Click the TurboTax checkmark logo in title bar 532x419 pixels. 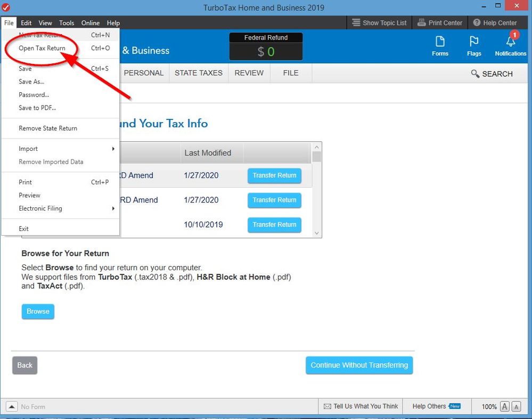6,7
